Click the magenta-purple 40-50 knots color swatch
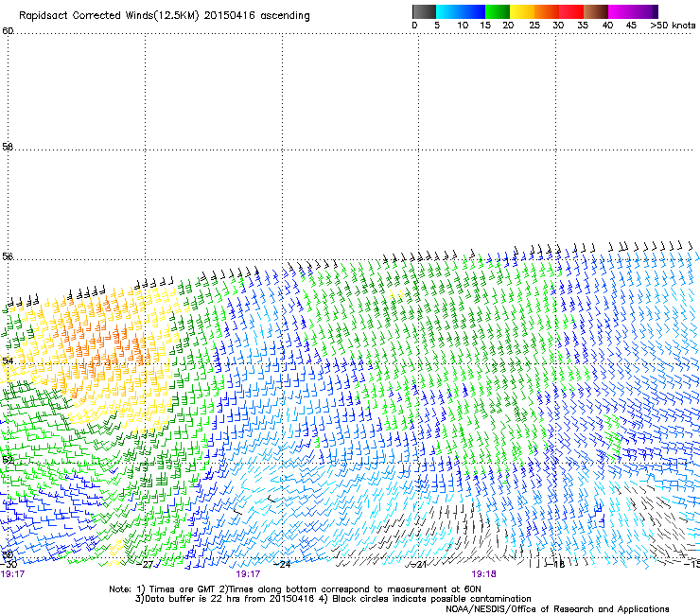Screen dimensions: 700x615 [633, 11]
